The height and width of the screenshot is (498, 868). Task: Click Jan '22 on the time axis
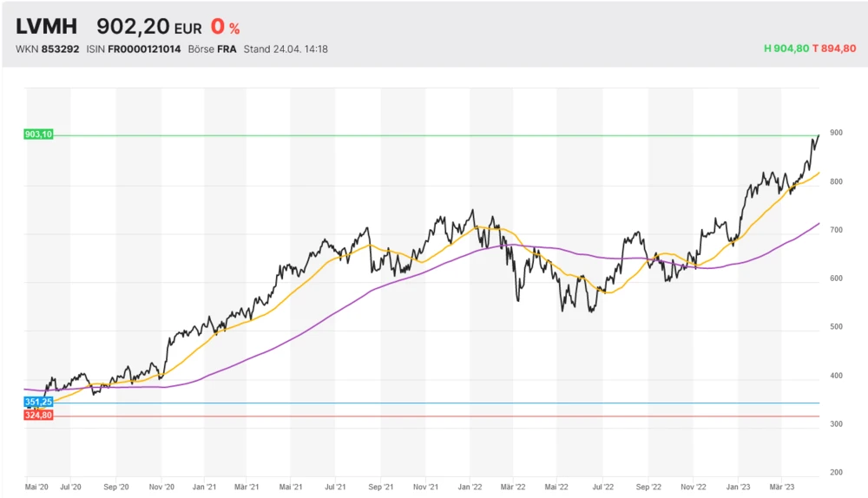[x=470, y=488]
